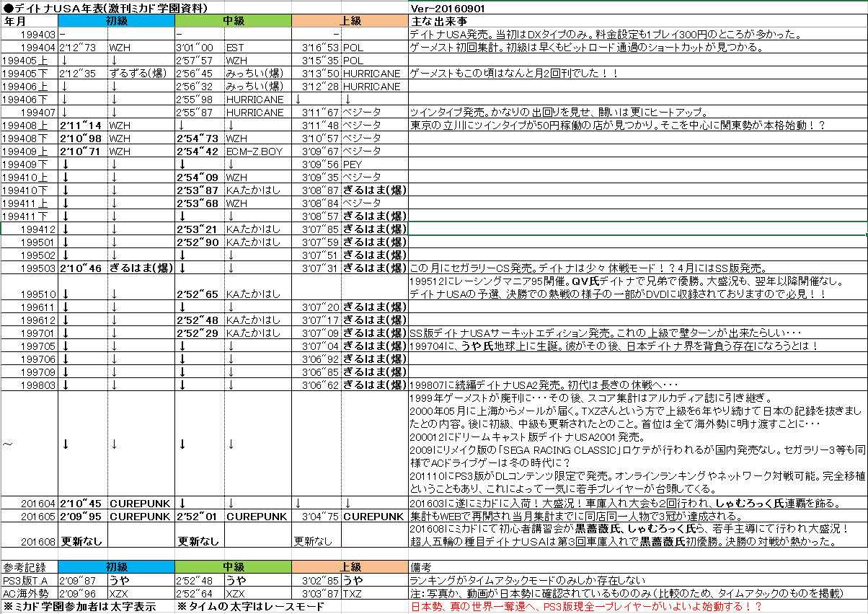
Task: Click the event text about SS版デイトナUSAサーキットエディション
Action: pyautogui.click(x=606, y=333)
